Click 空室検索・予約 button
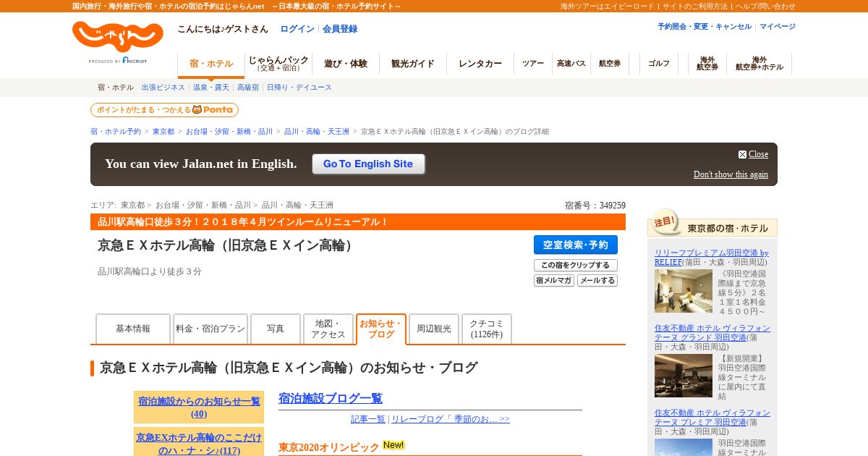The image size is (868, 456). pyautogui.click(x=576, y=245)
